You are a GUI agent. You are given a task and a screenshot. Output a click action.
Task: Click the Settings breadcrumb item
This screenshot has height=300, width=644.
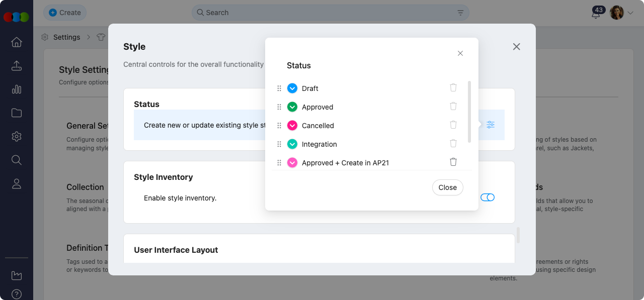[66, 37]
